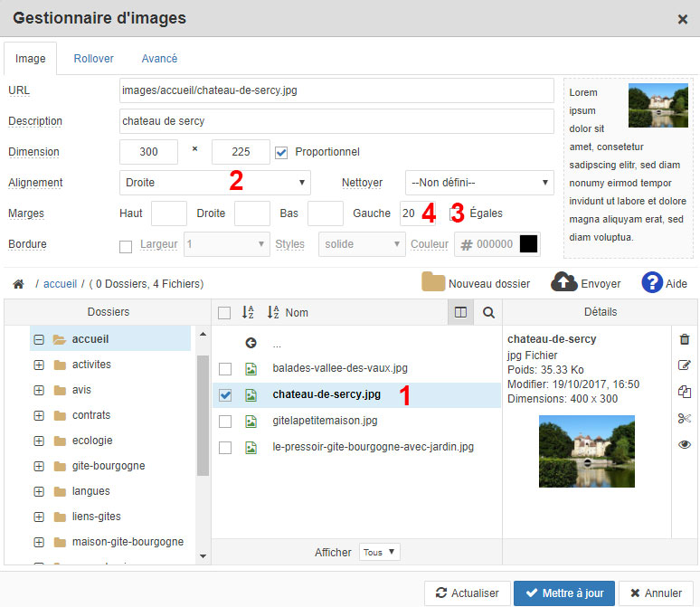Open the accueil breadcrumb link

coord(60,284)
